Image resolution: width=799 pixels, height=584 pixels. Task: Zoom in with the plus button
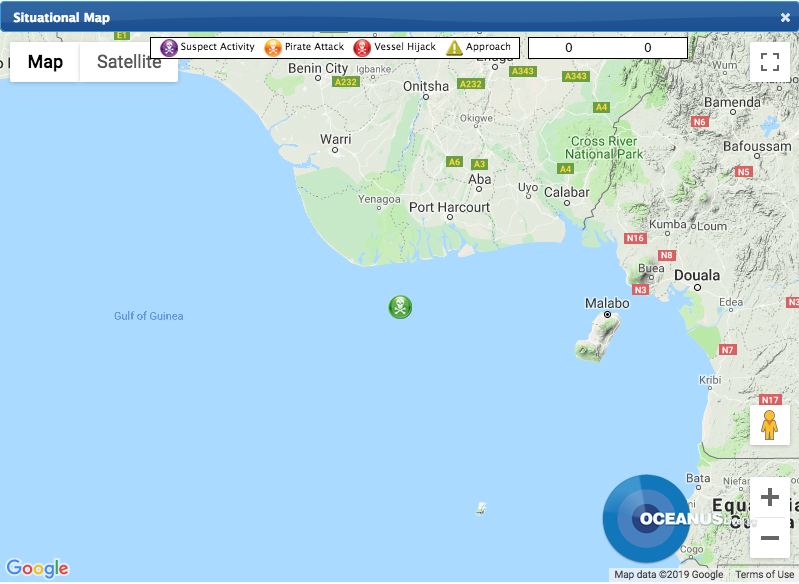point(769,497)
